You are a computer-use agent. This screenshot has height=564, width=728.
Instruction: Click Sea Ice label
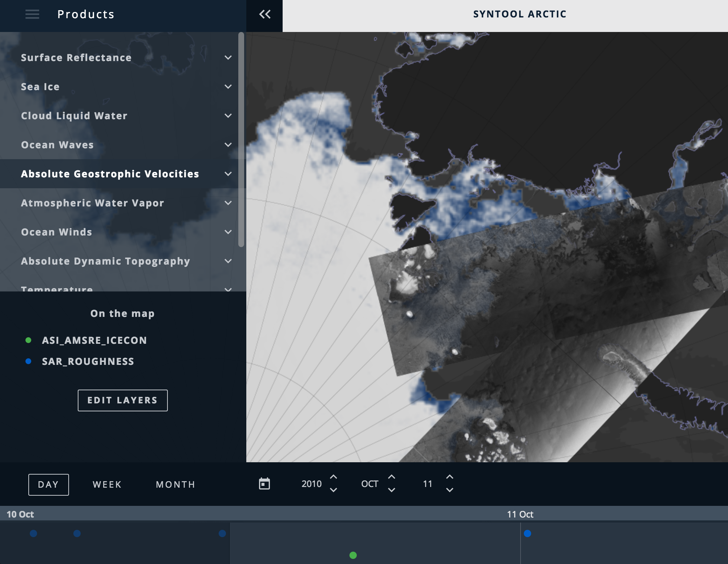[x=40, y=86]
